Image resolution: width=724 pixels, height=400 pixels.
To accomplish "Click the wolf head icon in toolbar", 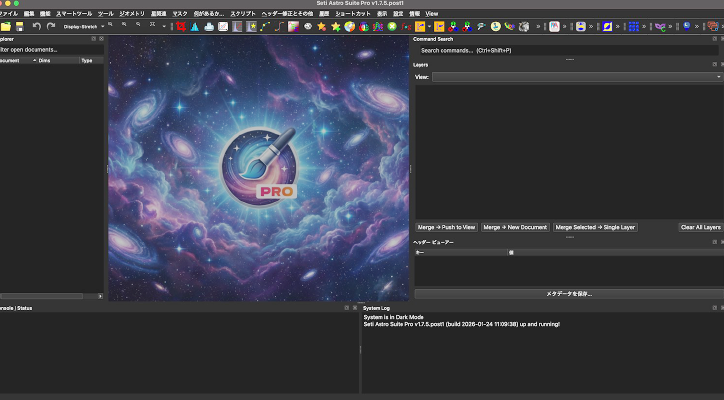I will click(x=523, y=26).
